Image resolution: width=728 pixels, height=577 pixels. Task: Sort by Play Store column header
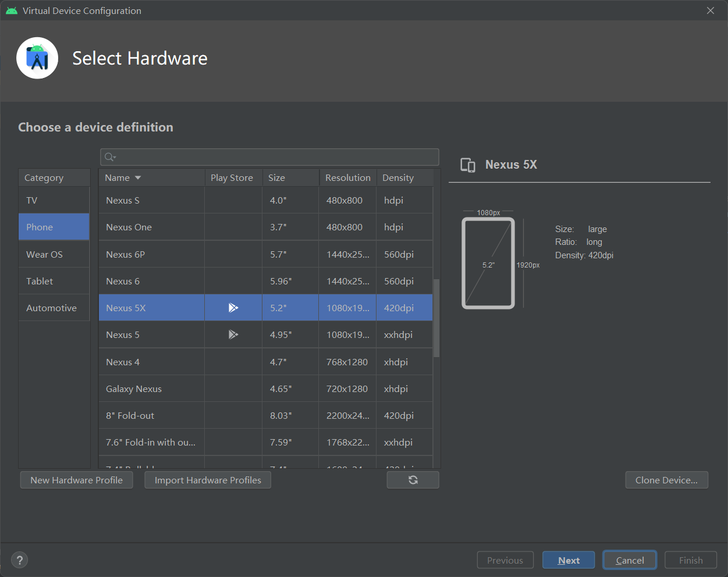click(233, 178)
